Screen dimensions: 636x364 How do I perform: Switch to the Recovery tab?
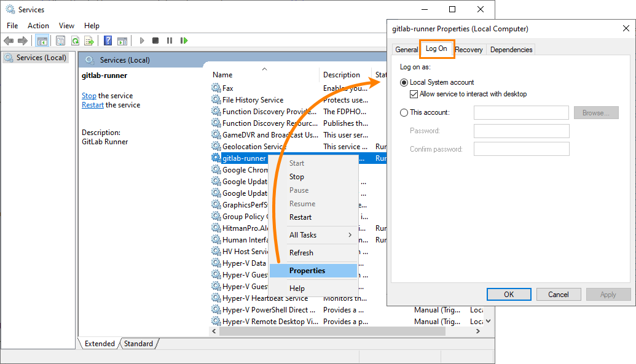click(x=469, y=49)
